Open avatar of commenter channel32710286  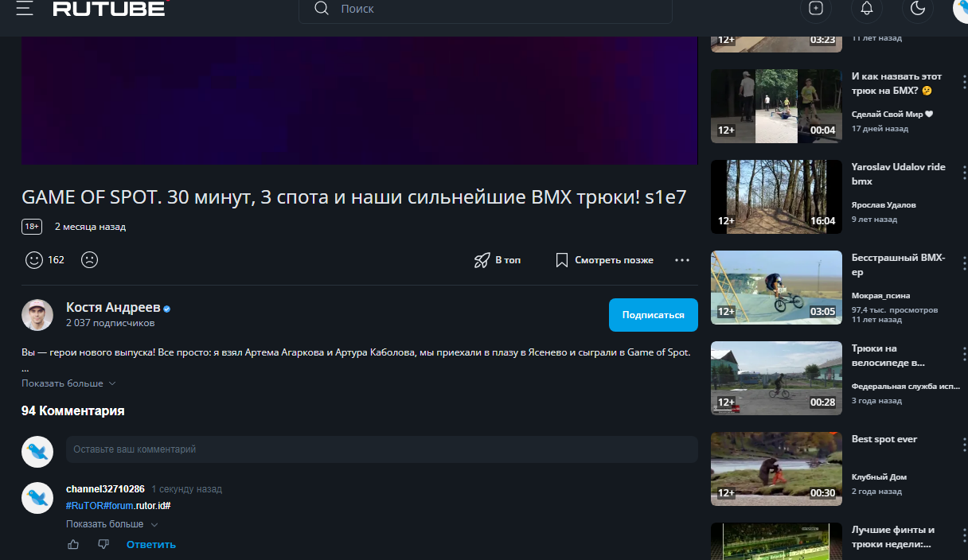[x=37, y=497]
